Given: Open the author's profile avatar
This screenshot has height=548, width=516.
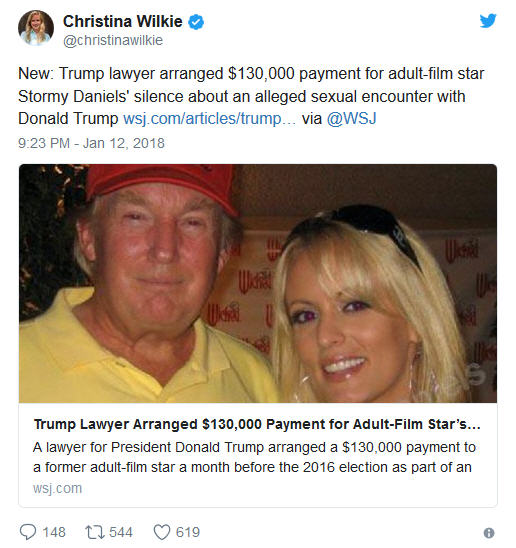Looking at the screenshot, I should click(x=36, y=28).
